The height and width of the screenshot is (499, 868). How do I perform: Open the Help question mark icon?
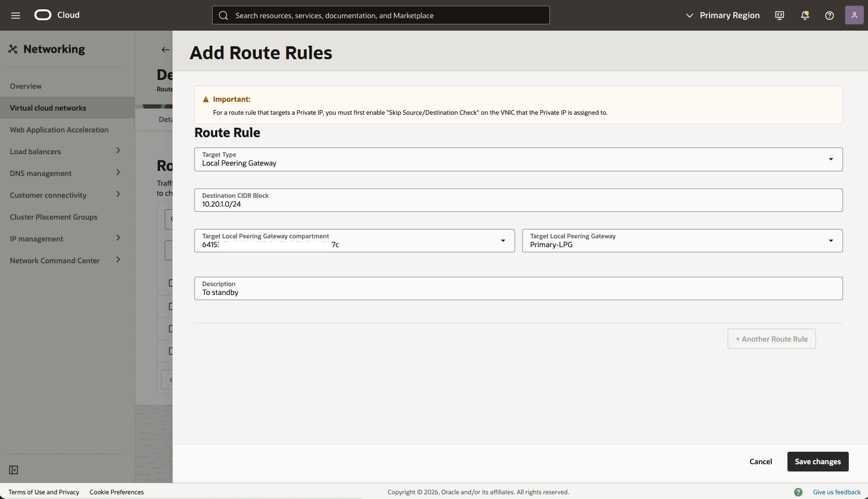pyautogui.click(x=829, y=16)
